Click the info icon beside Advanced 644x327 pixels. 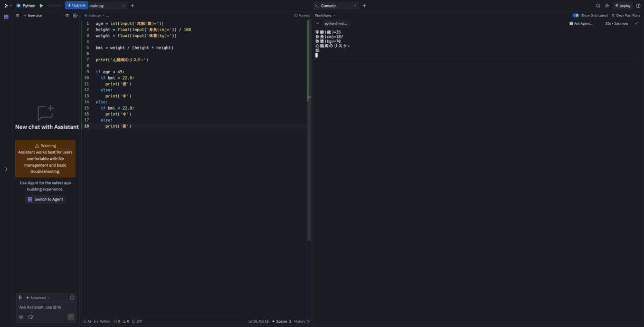point(72,298)
